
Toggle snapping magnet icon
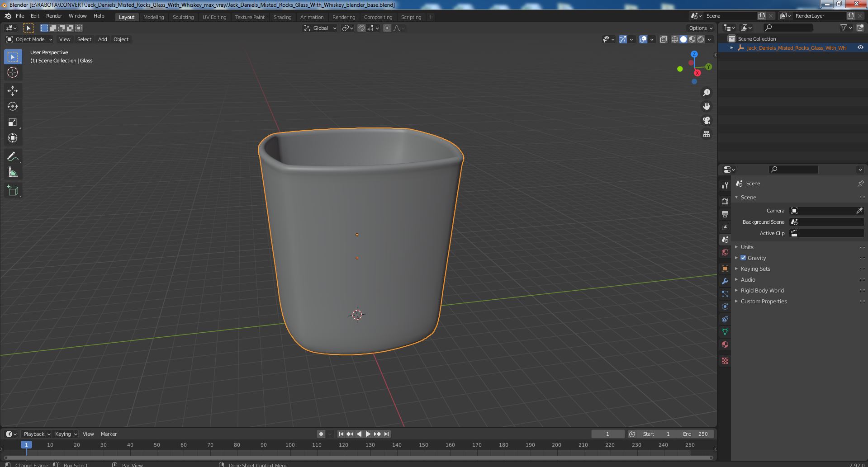click(x=361, y=28)
